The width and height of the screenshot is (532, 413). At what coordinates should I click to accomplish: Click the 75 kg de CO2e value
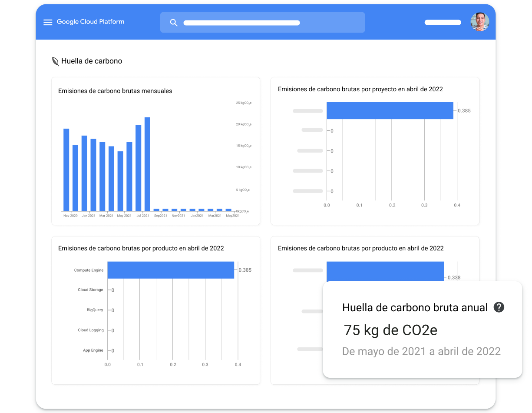[390, 330]
